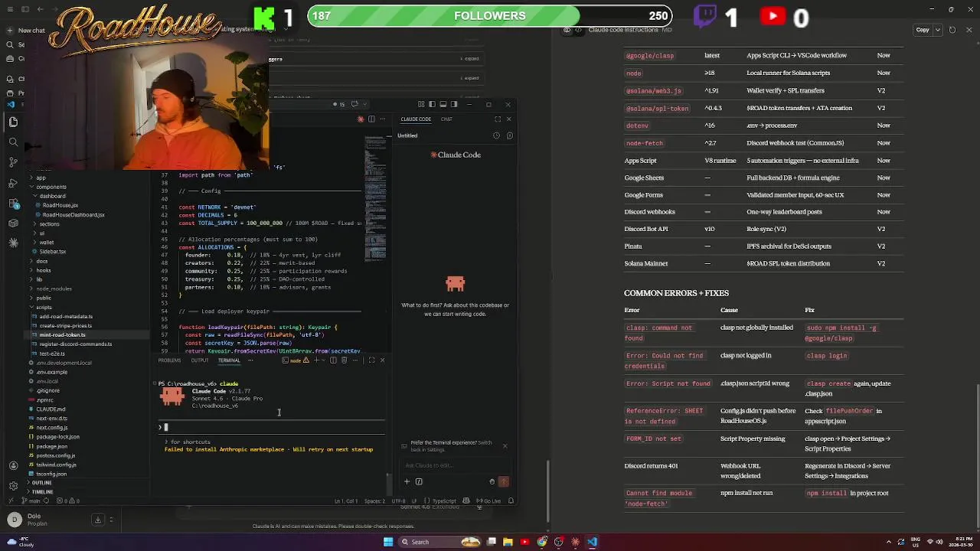
Task: Click the split editor icon in editor title bar
Action: pyautogui.click(x=371, y=119)
